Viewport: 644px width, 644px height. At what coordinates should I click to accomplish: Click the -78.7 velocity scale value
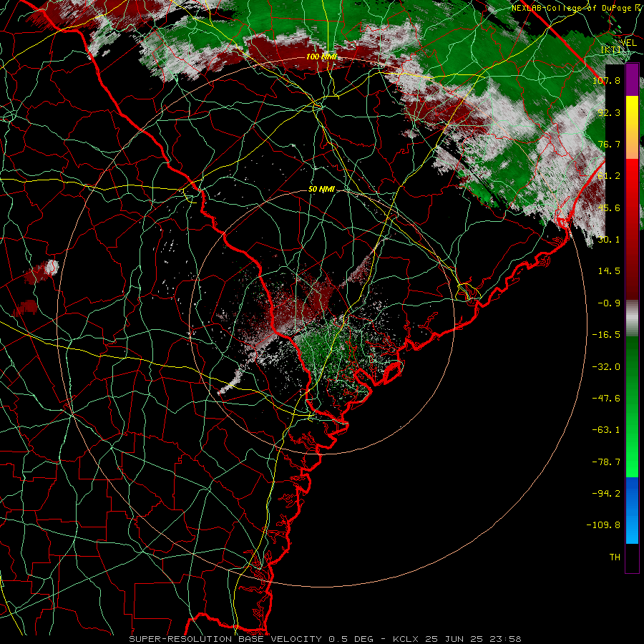[x=606, y=462]
